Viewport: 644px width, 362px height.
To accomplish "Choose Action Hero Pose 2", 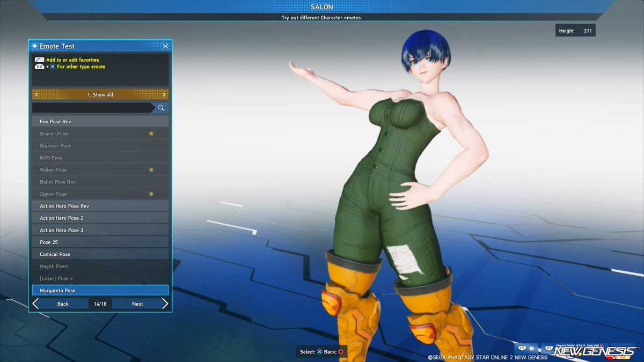I will coord(100,218).
